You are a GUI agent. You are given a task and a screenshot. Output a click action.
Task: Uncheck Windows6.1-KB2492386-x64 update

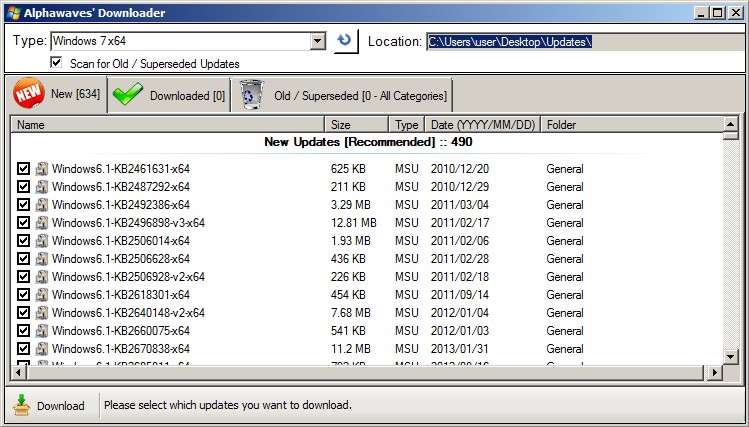click(x=23, y=205)
